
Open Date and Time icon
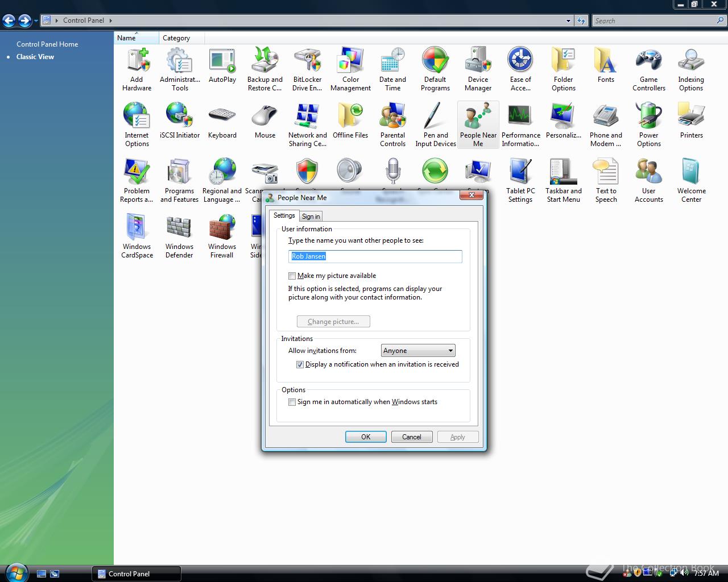coord(392,69)
